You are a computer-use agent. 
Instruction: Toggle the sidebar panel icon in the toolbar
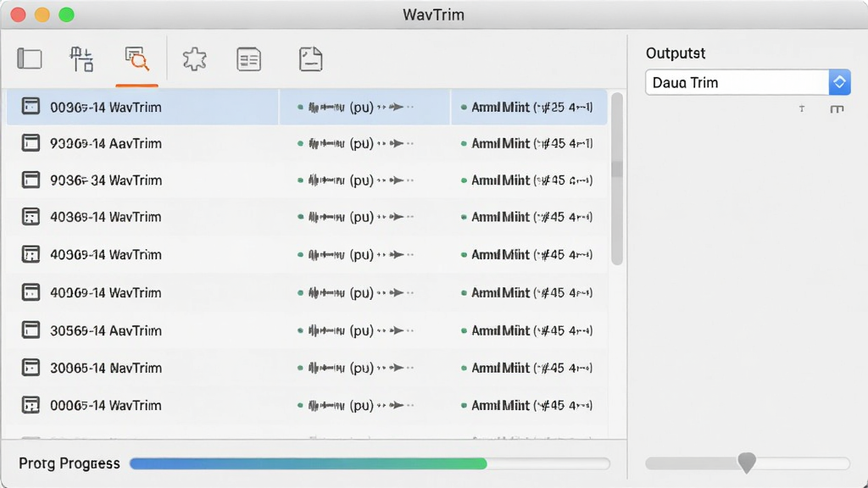click(x=30, y=58)
